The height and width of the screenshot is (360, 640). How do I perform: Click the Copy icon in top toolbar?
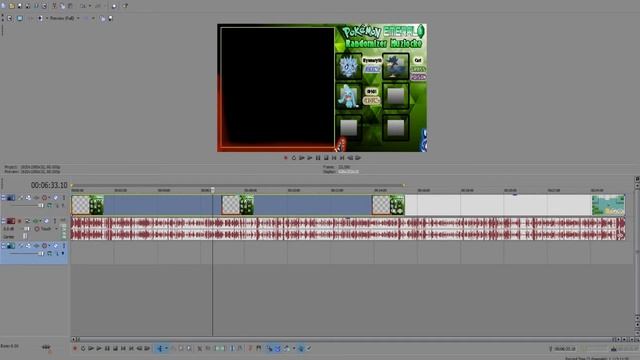pyautogui.click(x=62, y=6)
